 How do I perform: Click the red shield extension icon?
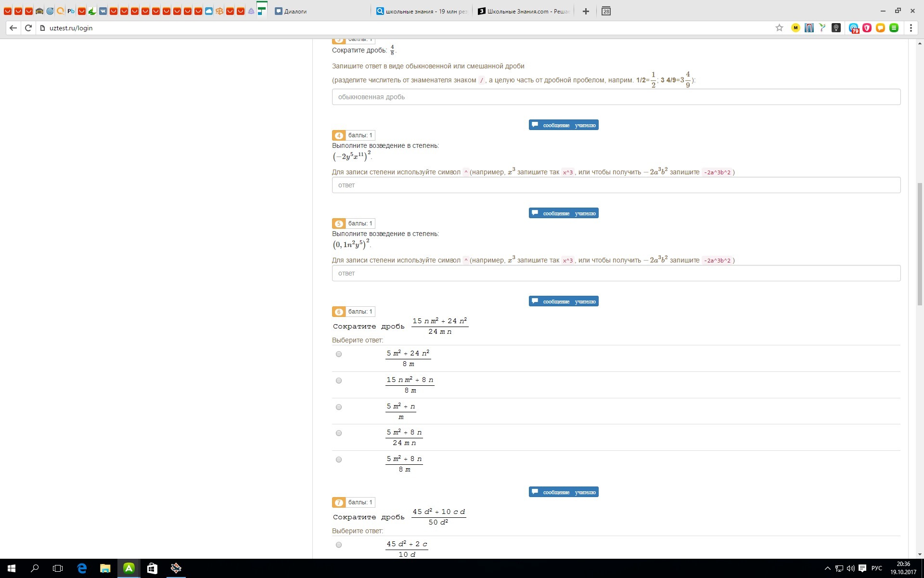click(x=867, y=28)
